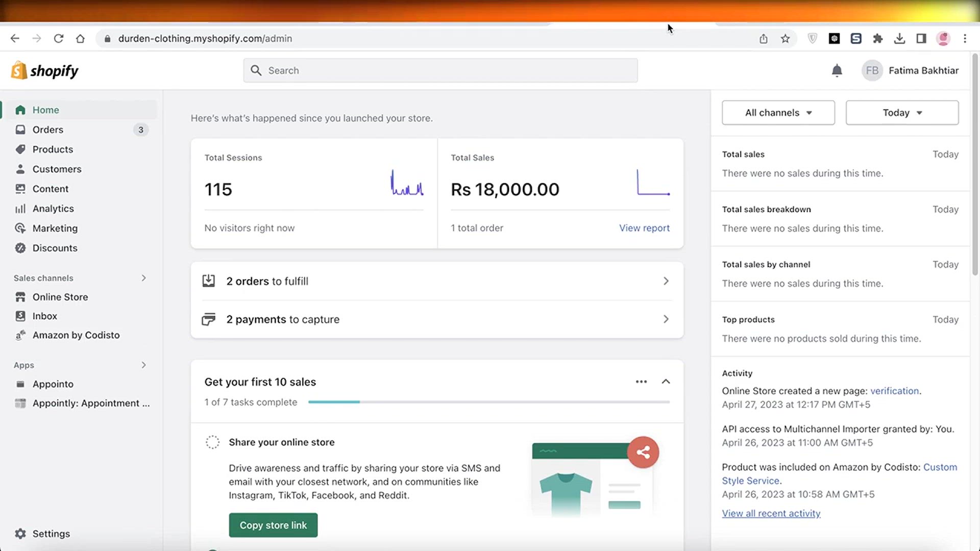980x551 pixels.
Task: Click the page vertical scrollbar
Action: coord(974,163)
